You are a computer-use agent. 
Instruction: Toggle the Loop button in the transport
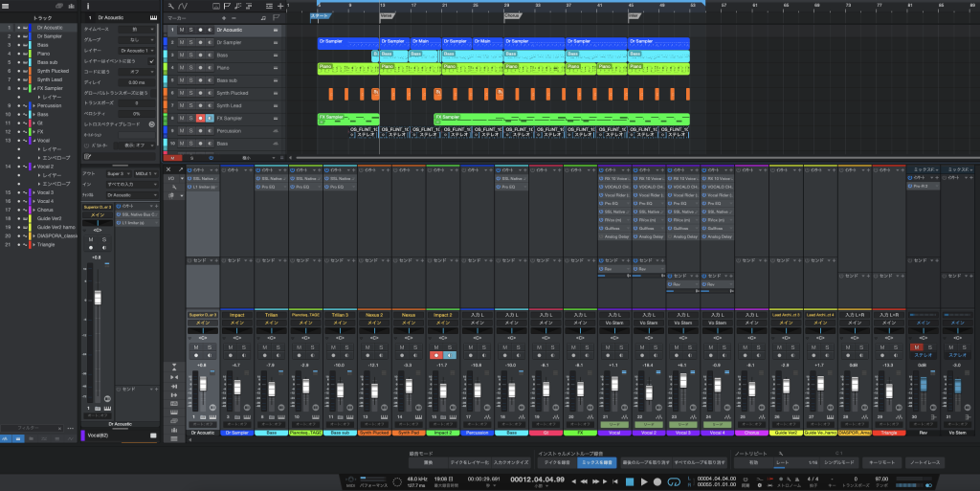coord(673,481)
